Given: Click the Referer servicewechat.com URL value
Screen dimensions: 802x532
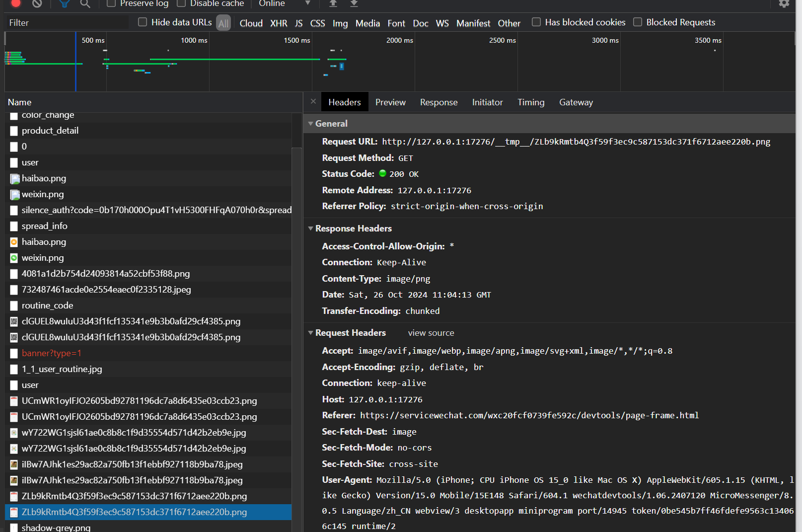Looking at the screenshot, I should click(529, 415).
